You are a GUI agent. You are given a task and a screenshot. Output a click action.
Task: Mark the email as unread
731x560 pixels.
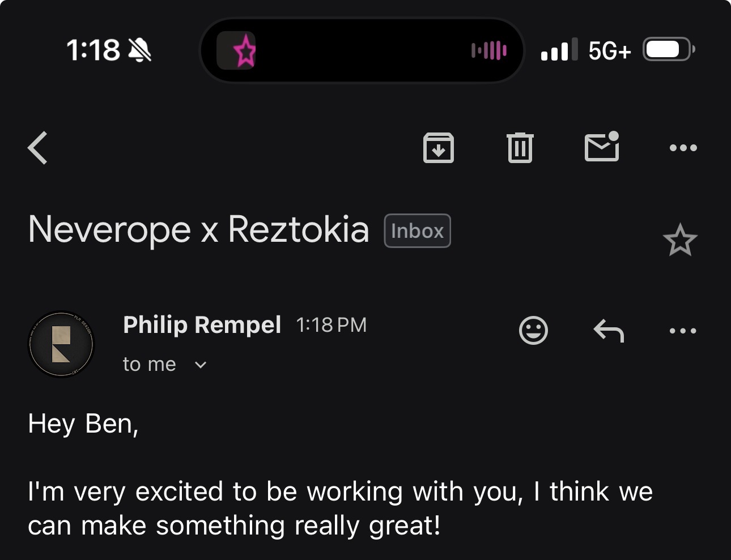click(601, 147)
